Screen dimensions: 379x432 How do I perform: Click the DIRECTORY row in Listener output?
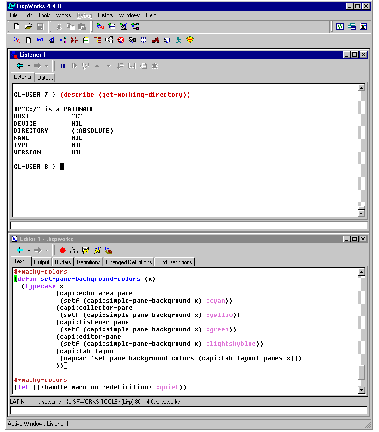tap(63, 130)
